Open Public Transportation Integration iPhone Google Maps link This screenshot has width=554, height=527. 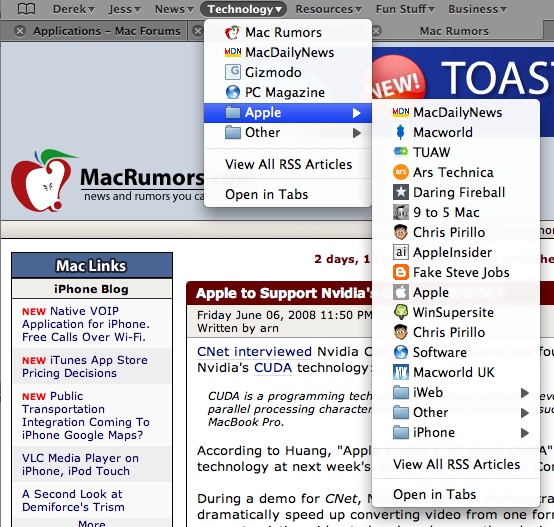tap(86, 415)
